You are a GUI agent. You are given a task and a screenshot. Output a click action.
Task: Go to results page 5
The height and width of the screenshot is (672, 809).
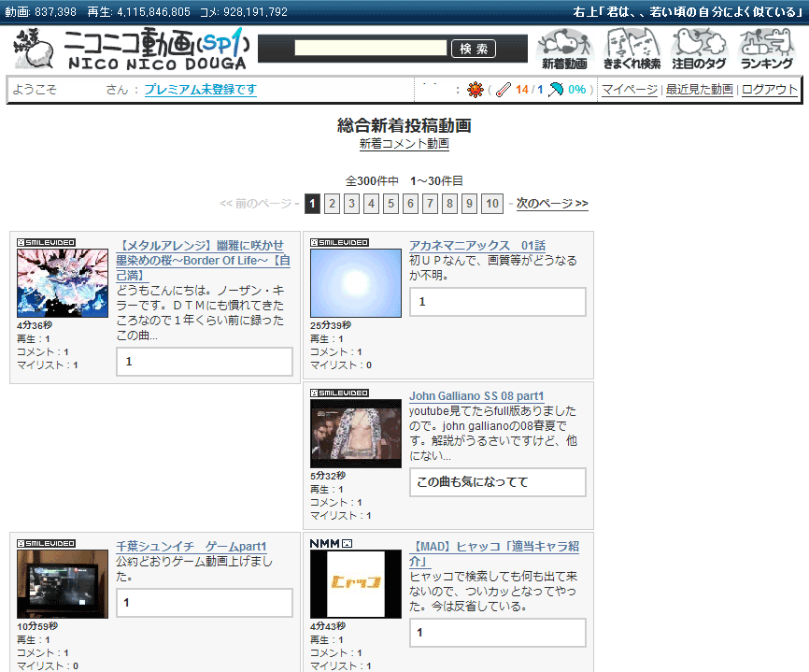pos(391,204)
